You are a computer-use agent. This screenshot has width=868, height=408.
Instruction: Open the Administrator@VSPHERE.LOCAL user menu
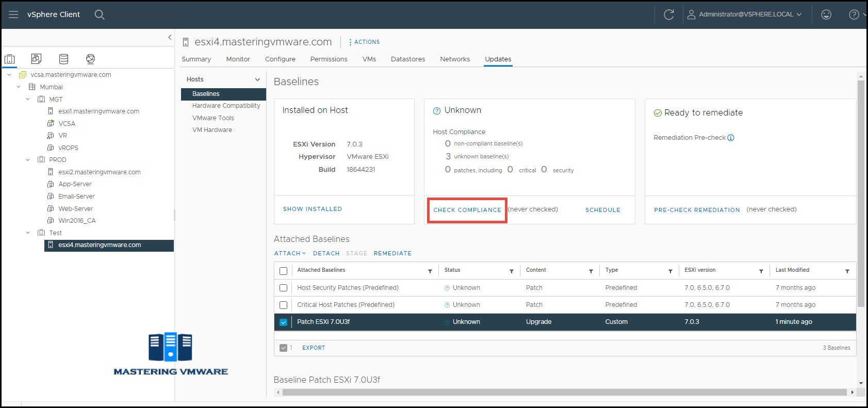tap(744, 14)
